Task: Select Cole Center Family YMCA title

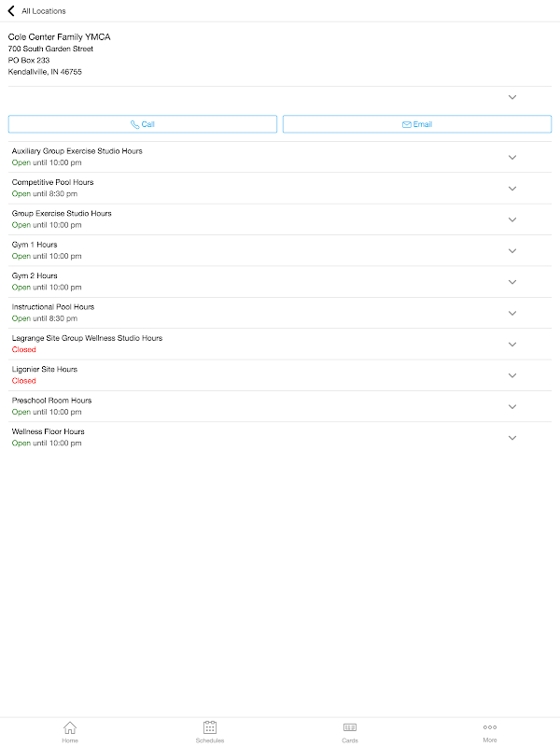Action: pyautogui.click(x=59, y=36)
